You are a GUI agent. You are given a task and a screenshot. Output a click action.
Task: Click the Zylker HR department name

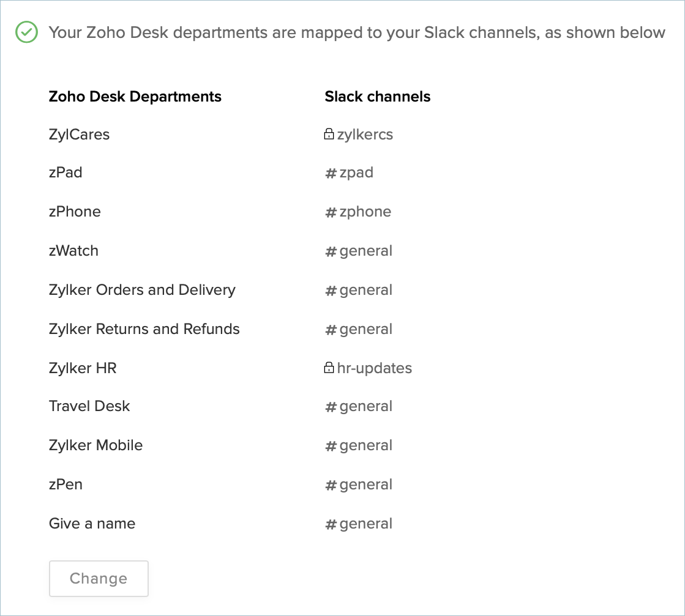83,368
